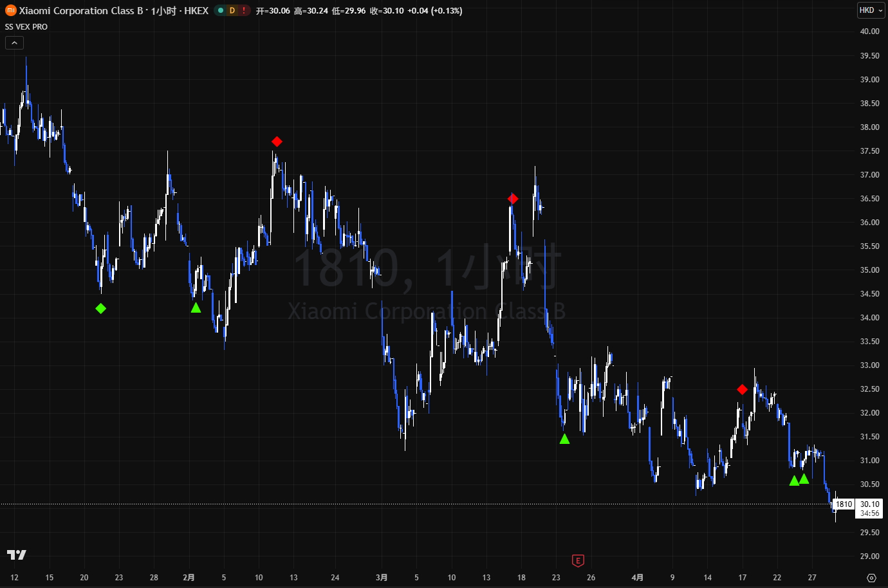Click the red diamond signal near February 12

tap(277, 142)
